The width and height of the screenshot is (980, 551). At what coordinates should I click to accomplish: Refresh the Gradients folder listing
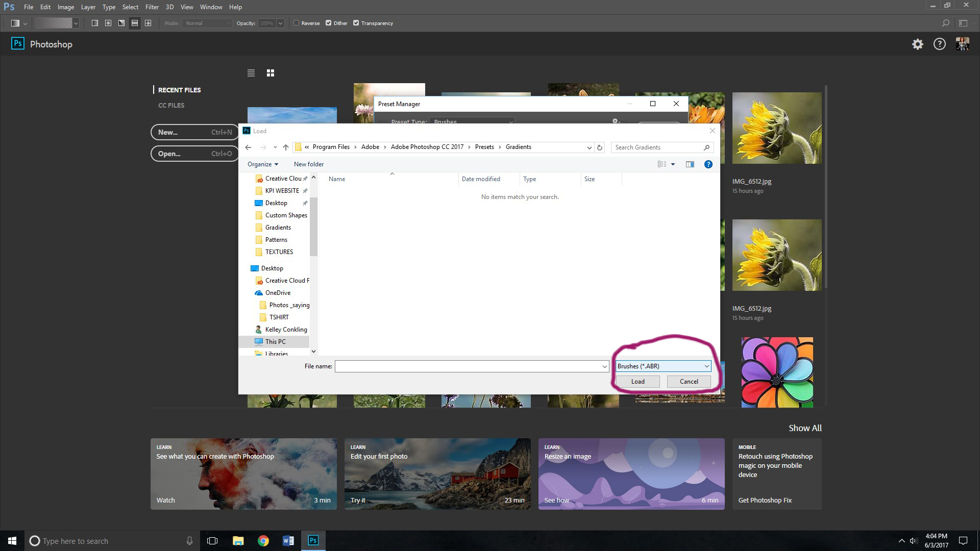click(x=600, y=147)
